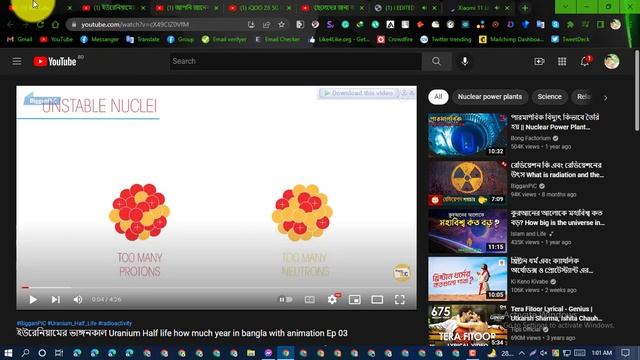Open the Bong Factorium channel name
The height and width of the screenshot is (360, 640).
point(530,138)
